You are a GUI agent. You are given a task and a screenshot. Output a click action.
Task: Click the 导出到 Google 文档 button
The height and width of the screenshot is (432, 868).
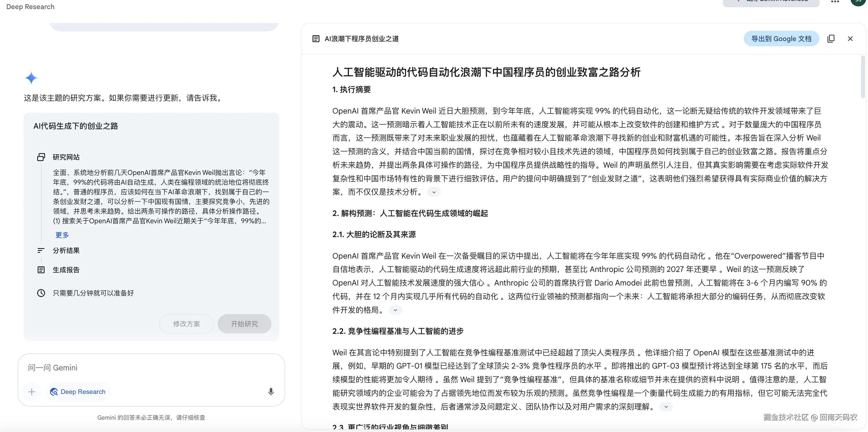(x=781, y=39)
